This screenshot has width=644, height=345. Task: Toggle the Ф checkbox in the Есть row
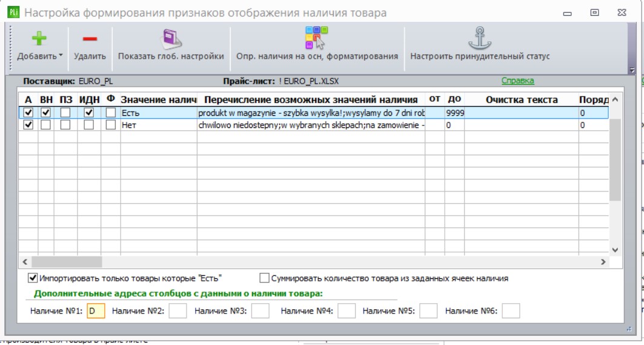tap(110, 112)
